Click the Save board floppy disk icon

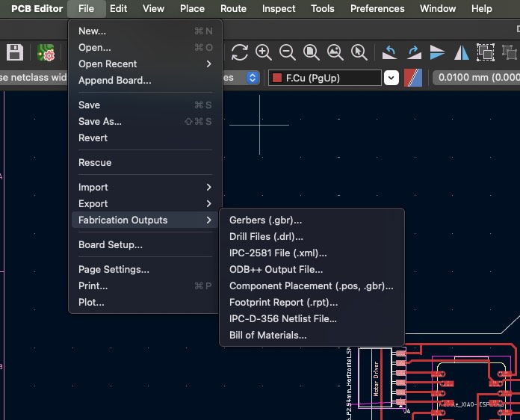point(14,52)
